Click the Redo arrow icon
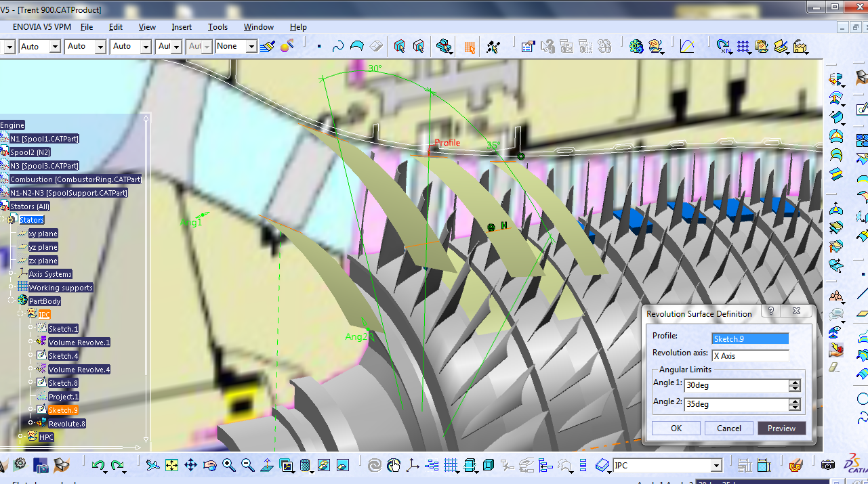The image size is (868, 484). coord(118,465)
